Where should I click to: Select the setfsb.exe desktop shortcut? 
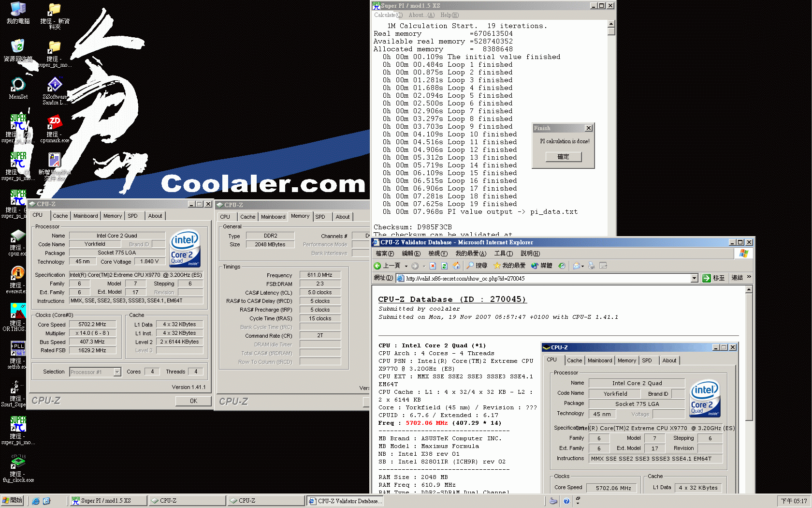[17, 355]
